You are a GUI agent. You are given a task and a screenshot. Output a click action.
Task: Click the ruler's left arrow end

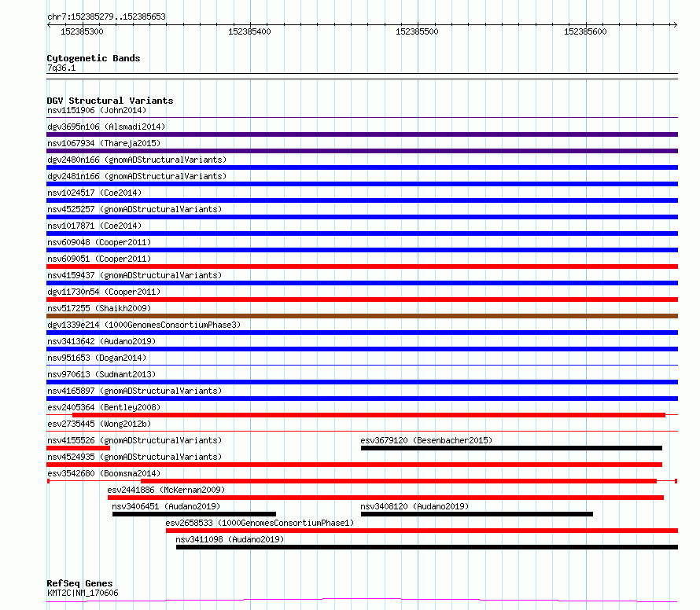pyautogui.click(x=48, y=25)
